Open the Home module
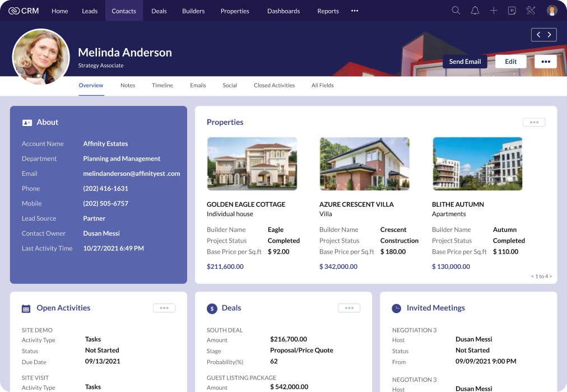The width and height of the screenshot is (567, 392). pos(59,11)
